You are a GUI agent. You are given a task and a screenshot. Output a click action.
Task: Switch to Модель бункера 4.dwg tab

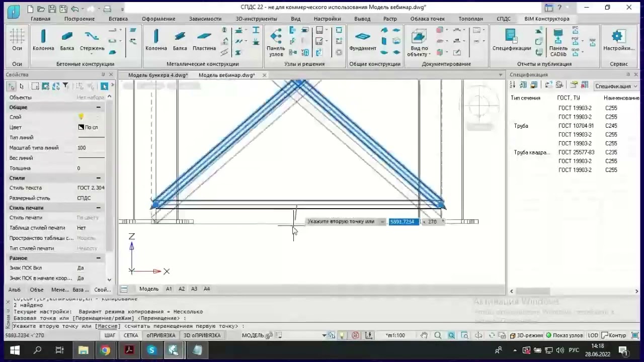pyautogui.click(x=158, y=75)
